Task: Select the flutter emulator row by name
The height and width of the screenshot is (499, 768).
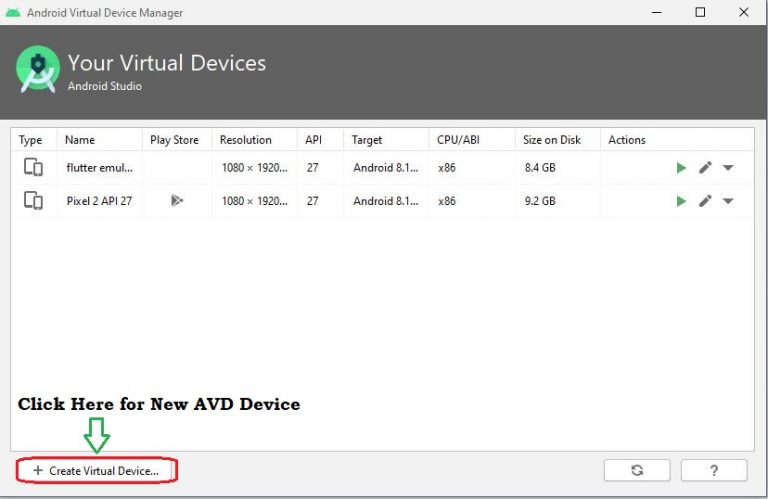Action: click(x=99, y=168)
